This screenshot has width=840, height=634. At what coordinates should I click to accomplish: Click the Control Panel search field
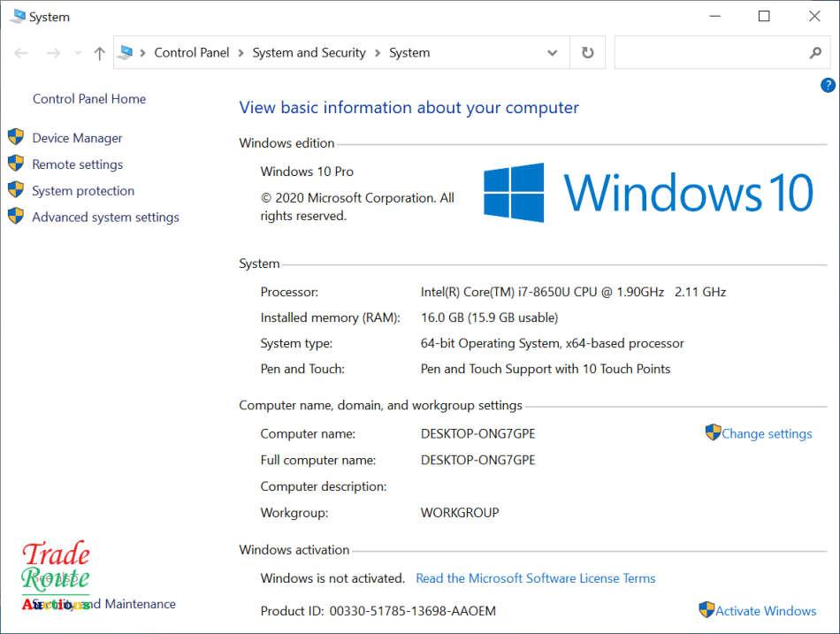click(712, 53)
